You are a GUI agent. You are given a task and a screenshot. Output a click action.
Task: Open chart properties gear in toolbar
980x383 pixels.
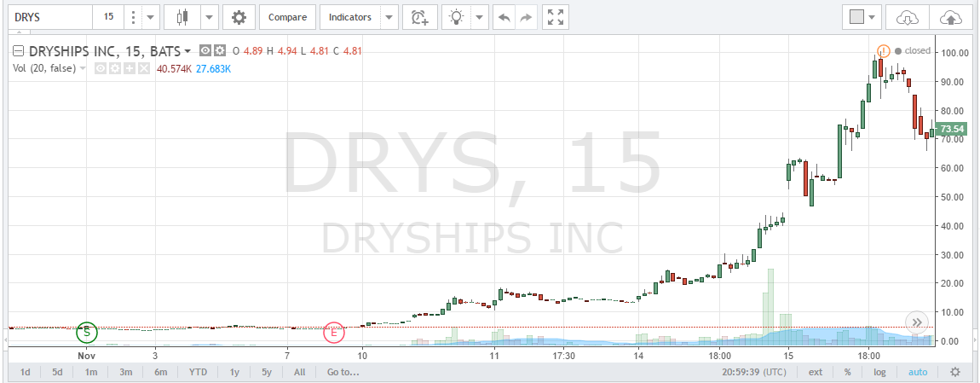[x=239, y=17]
